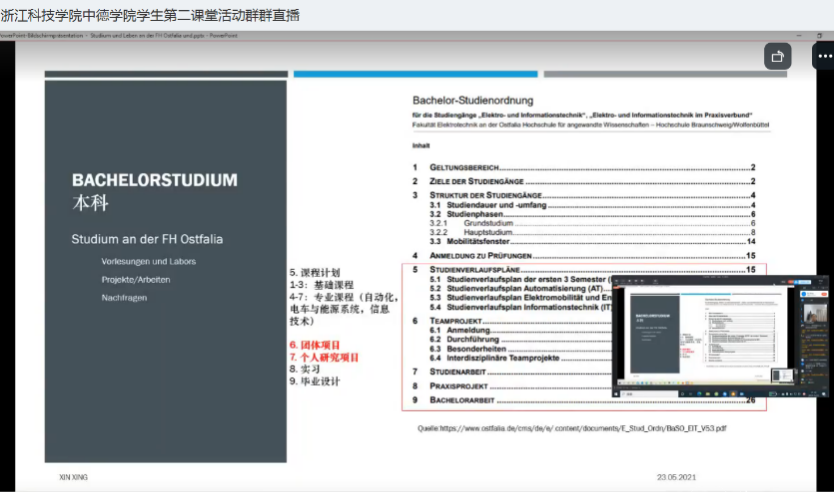Image resolution: width=834 pixels, height=492 pixels.
Task: Select the "Projekte/Arbeiten" item on slide
Action: point(135,279)
